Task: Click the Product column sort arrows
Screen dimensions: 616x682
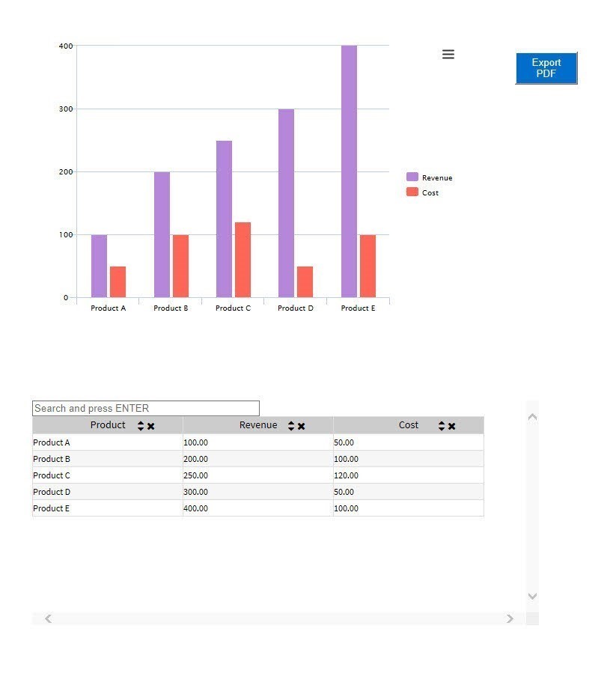Action: [141, 426]
